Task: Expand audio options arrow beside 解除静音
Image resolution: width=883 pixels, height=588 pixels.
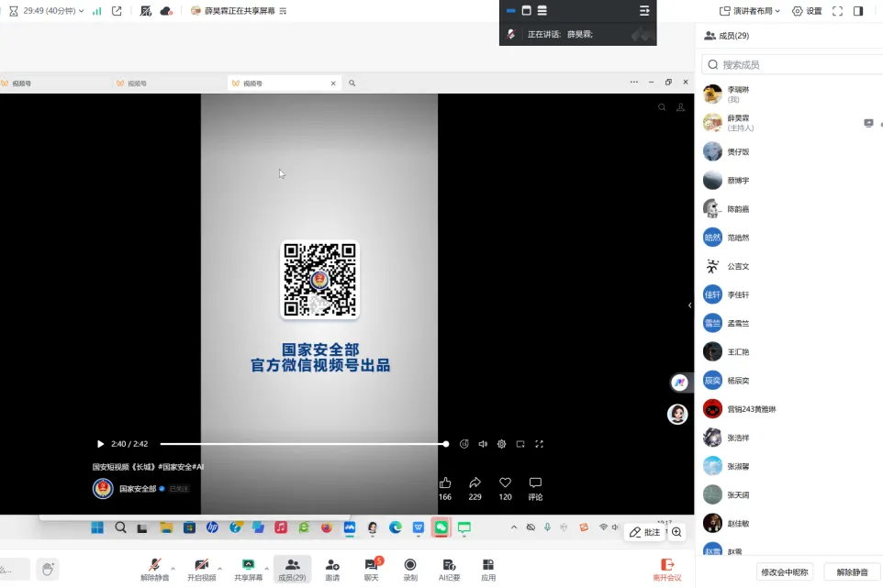Action: (x=173, y=569)
